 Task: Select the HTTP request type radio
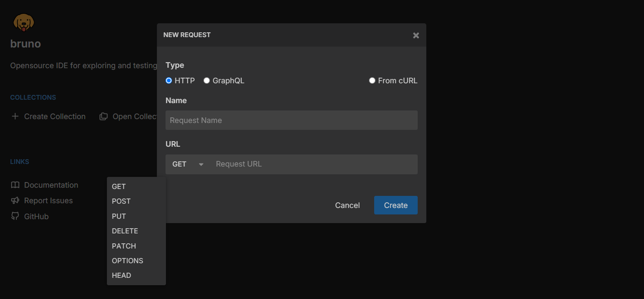click(x=169, y=80)
